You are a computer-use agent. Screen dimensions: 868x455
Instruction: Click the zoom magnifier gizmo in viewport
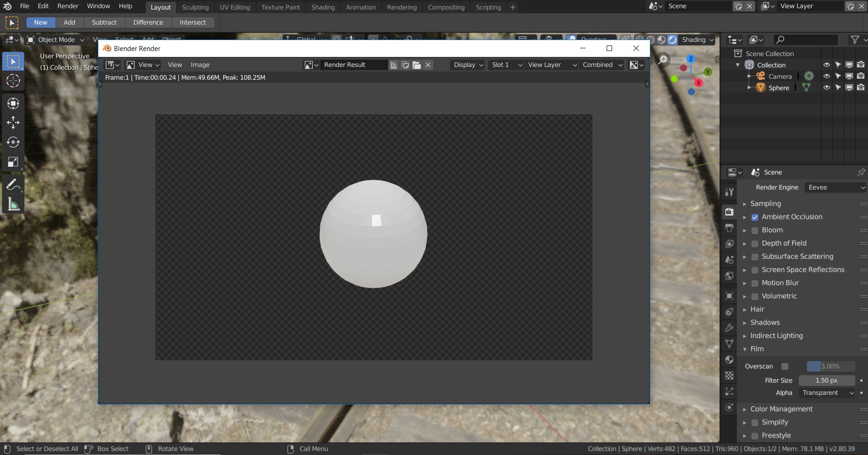click(x=663, y=60)
